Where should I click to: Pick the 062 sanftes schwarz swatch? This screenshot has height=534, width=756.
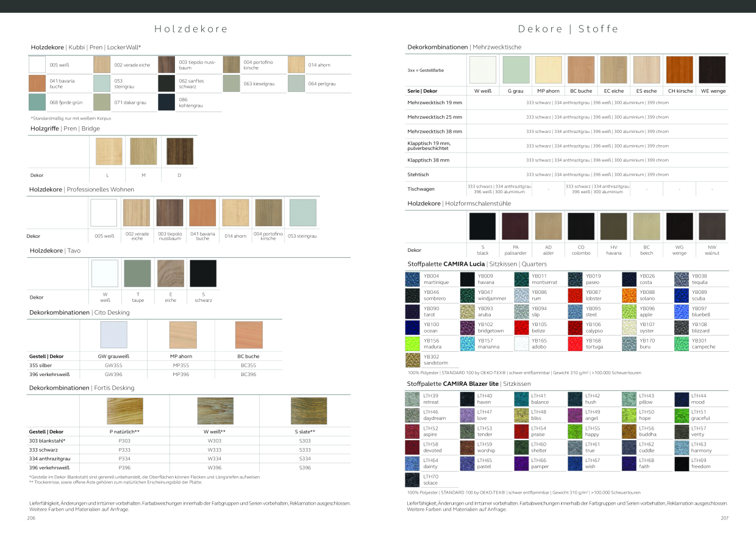coord(166,84)
